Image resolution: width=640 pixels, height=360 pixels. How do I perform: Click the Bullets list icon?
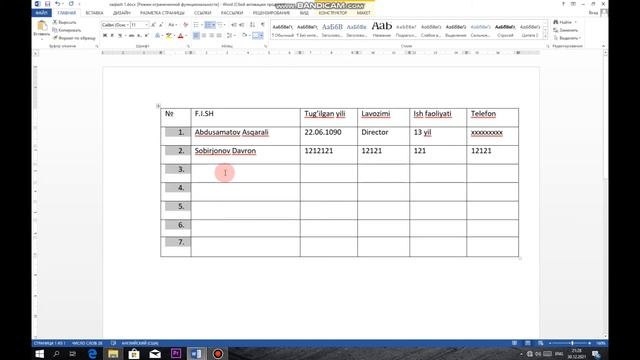click(196, 25)
